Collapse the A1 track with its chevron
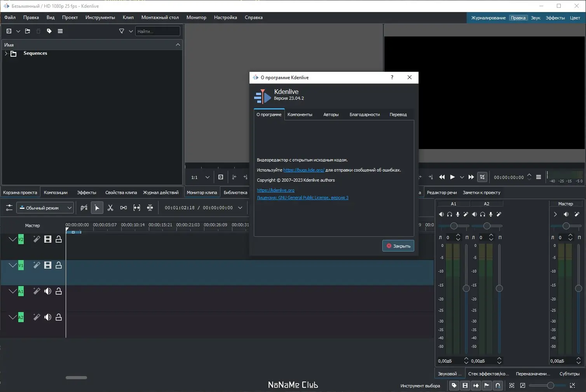The image size is (586, 392). tap(13, 291)
